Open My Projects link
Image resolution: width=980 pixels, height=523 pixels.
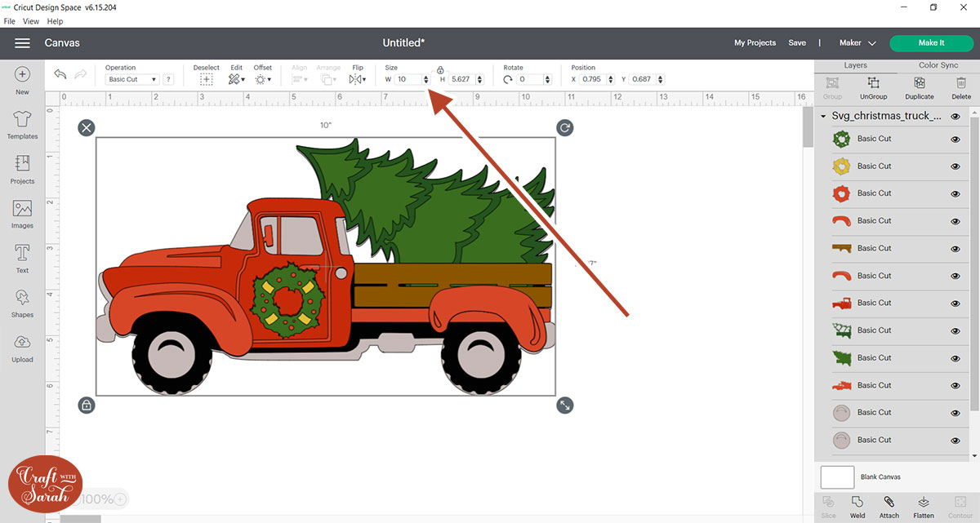[755, 43]
